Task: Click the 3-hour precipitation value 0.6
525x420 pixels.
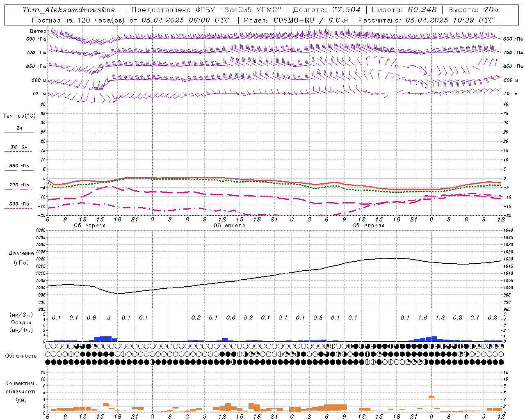Action: pyautogui.click(x=231, y=318)
